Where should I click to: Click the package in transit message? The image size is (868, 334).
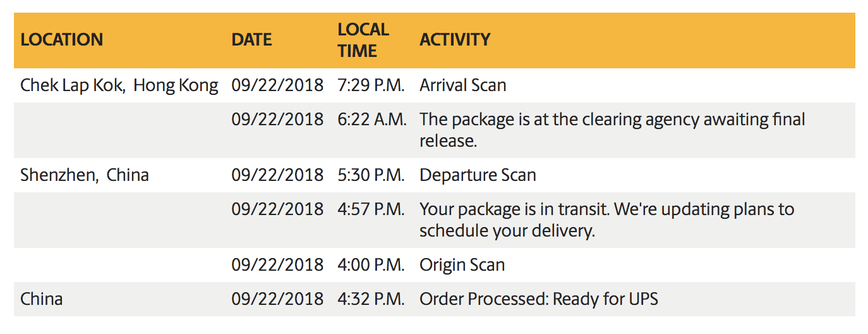607,220
